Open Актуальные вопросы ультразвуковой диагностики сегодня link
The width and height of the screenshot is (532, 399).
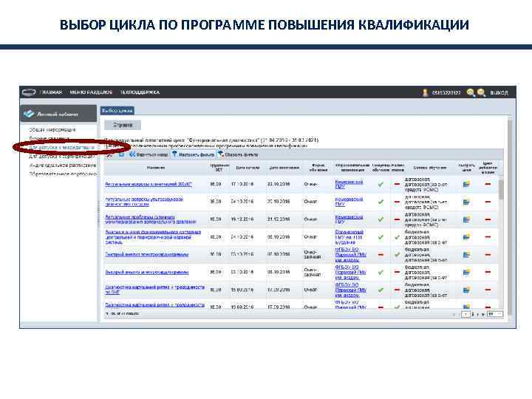tap(144, 202)
